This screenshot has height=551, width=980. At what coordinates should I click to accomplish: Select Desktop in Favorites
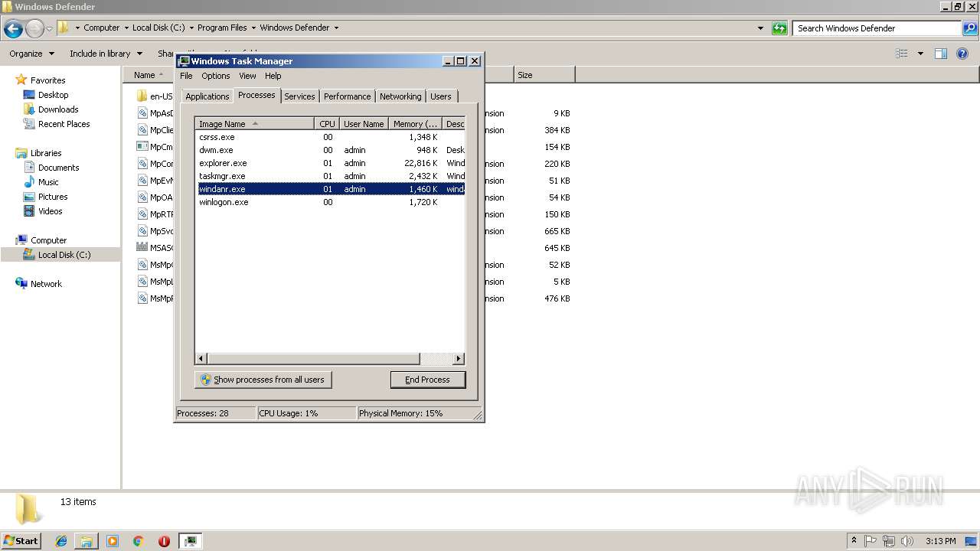[x=53, y=95]
